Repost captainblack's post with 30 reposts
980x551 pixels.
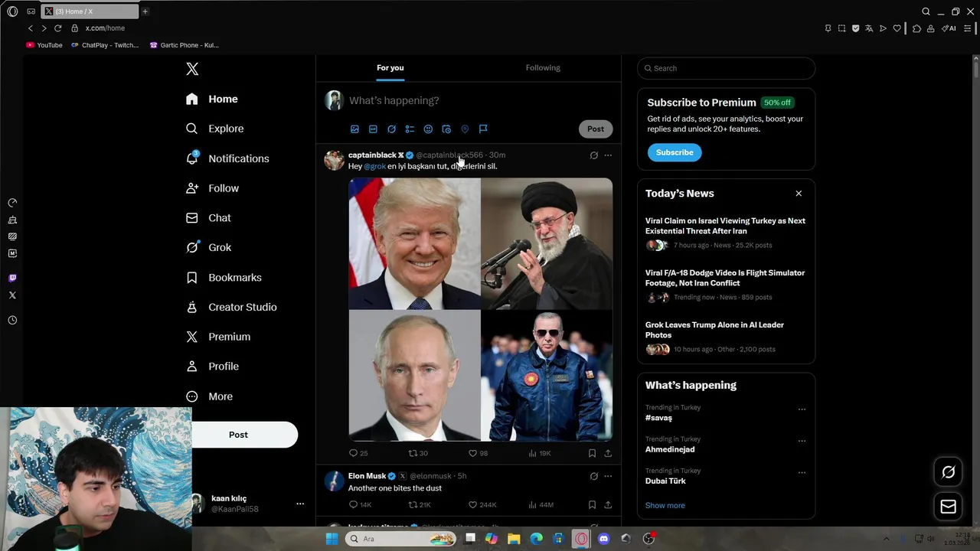pos(417,453)
